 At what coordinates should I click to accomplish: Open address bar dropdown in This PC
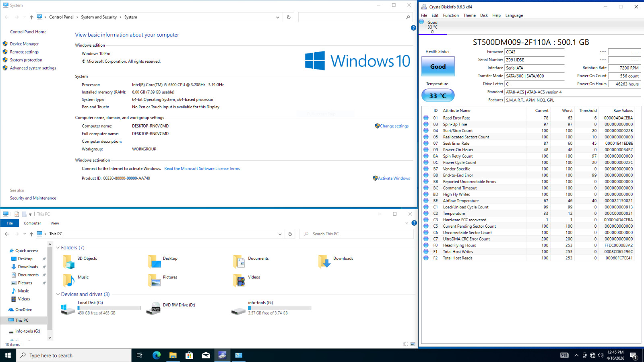(280, 234)
